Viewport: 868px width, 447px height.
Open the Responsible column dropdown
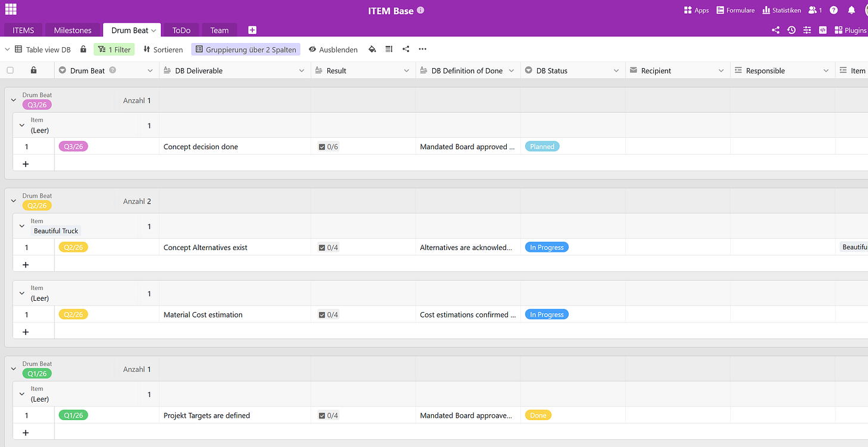[826, 70]
